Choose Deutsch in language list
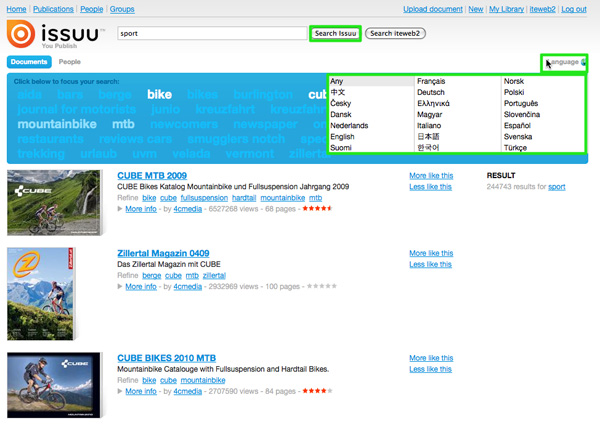600x429 pixels. coord(431,92)
